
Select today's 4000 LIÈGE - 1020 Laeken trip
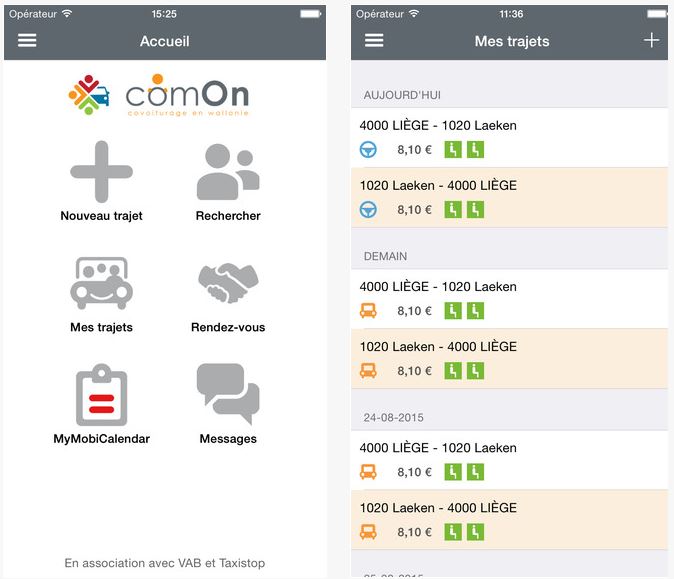coord(509,138)
